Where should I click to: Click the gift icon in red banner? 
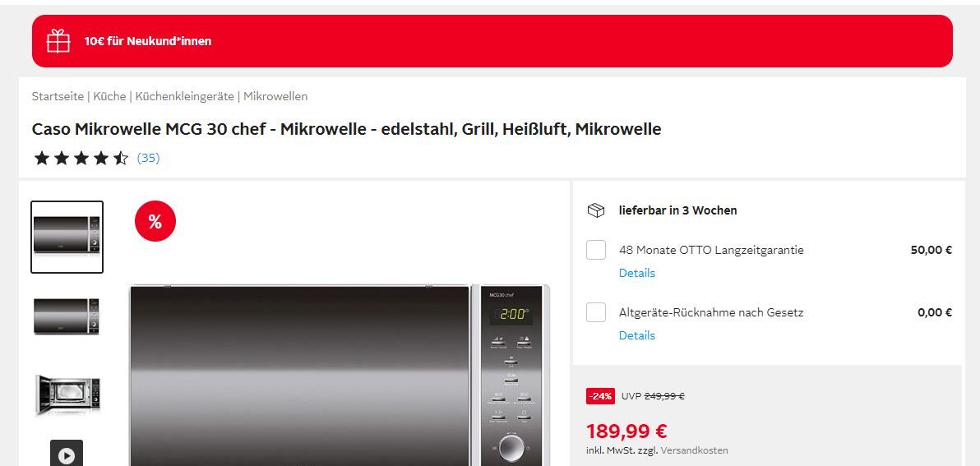tap(58, 41)
